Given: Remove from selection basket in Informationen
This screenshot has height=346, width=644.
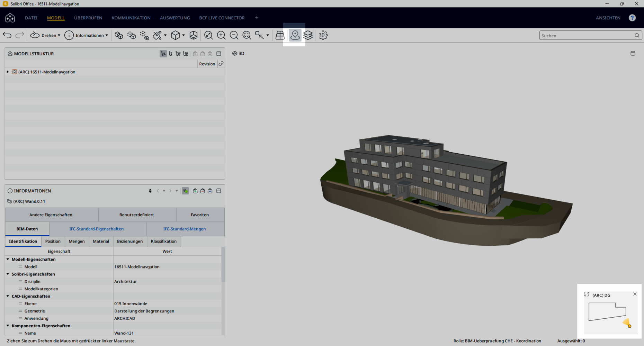Looking at the screenshot, I should coord(203,191).
